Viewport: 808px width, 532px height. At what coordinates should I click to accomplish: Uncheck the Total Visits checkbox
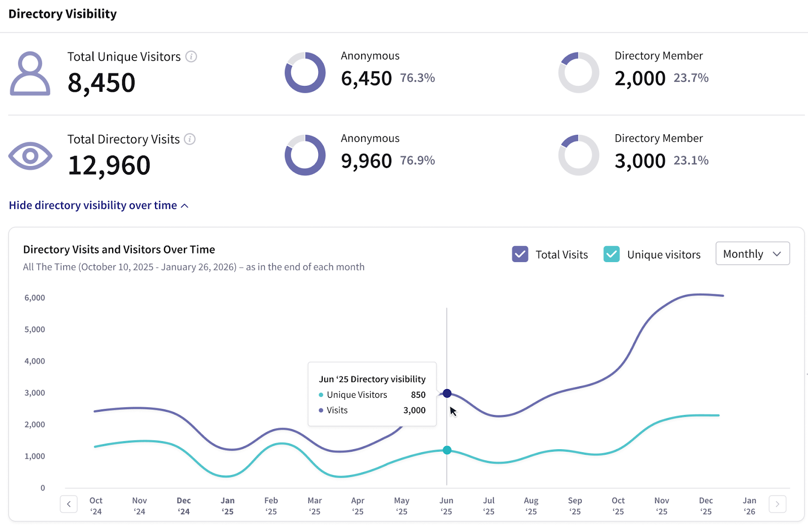(520, 254)
